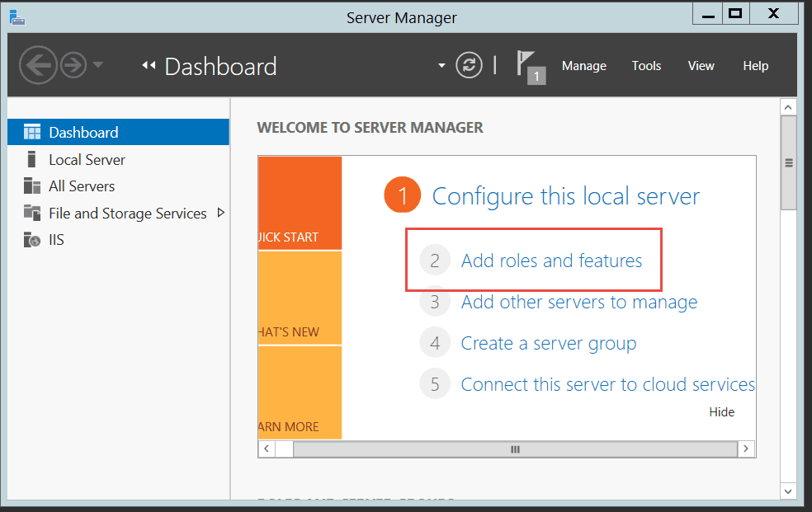Screen dimensions: 812x512
Task: Click the horizontal scrollbar thumb in welcome panel
Action: 515,449
